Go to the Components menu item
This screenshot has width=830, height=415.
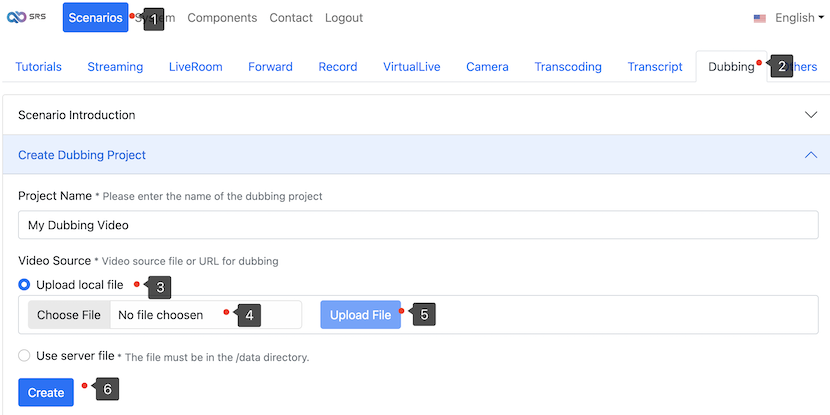click(222, 18)
